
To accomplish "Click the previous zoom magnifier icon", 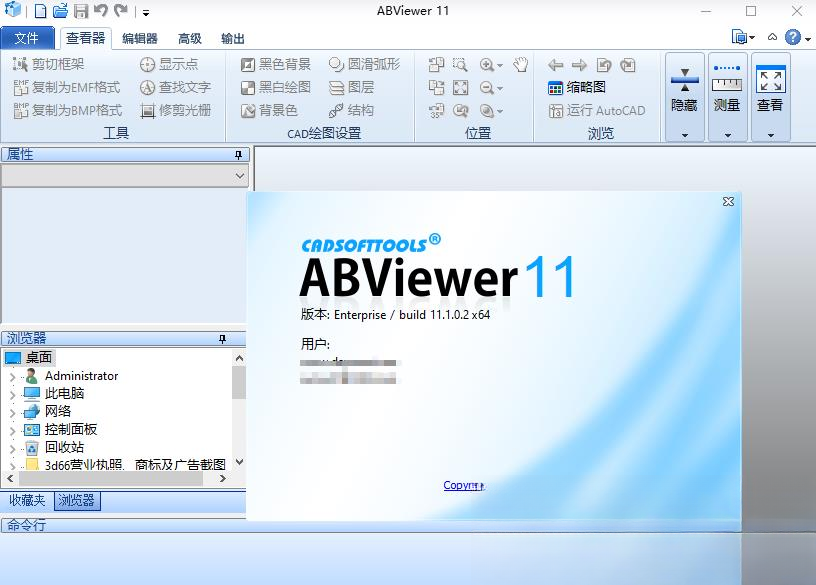I will (460, 110).
